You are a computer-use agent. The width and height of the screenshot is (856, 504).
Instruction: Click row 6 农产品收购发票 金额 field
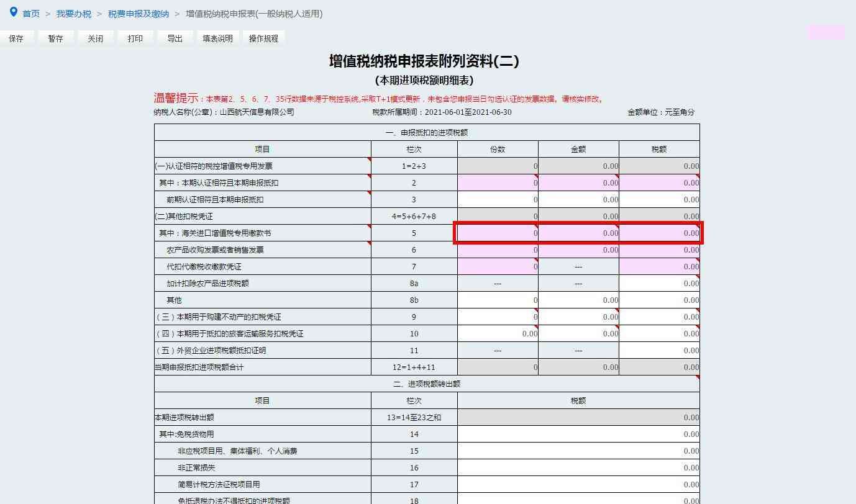(x=578, y=250)
